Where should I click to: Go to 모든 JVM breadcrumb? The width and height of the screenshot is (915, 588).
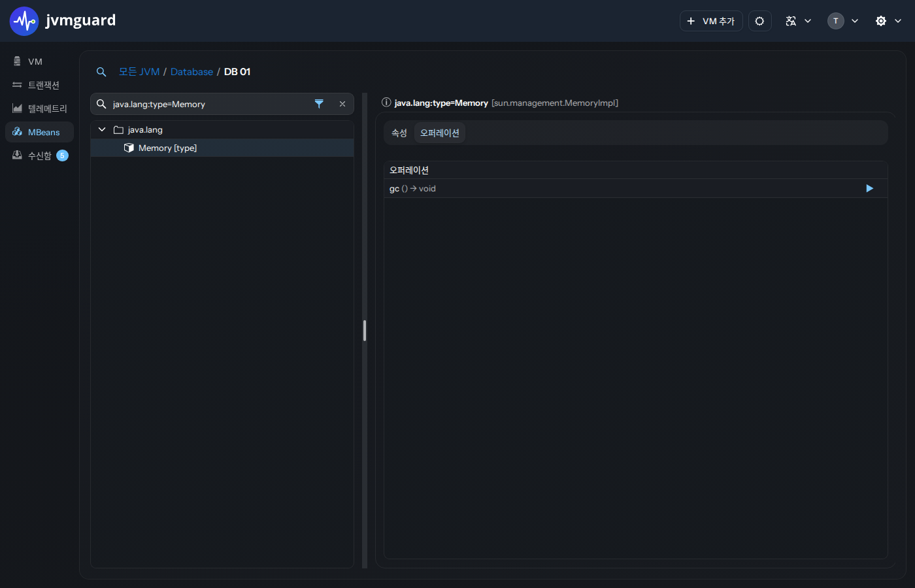pos(139,72)
